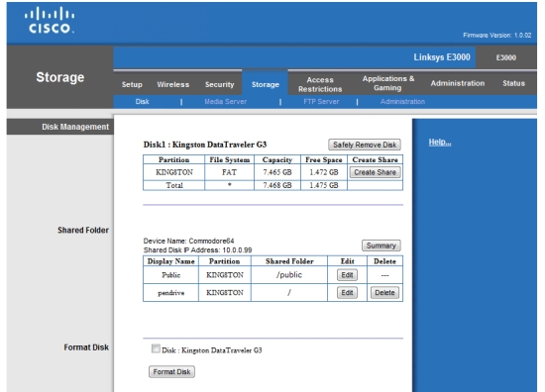
Task: Click the Total row label
Action: click(174, 185)
